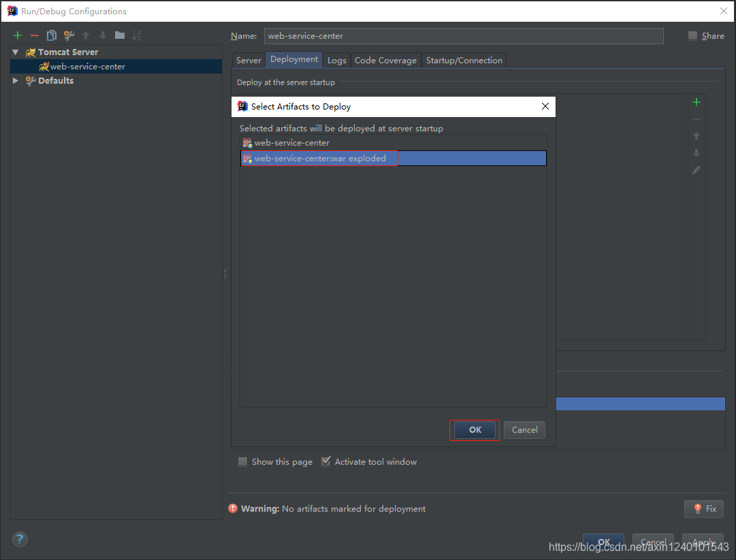Close the Run/Debug Configurations window

(x=724, y=11)
